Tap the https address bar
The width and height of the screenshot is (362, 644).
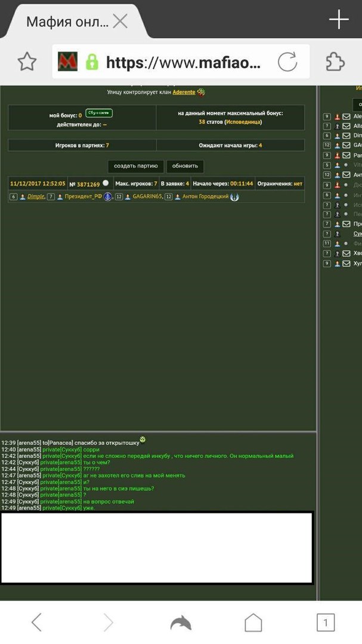[x=182, y=61]
